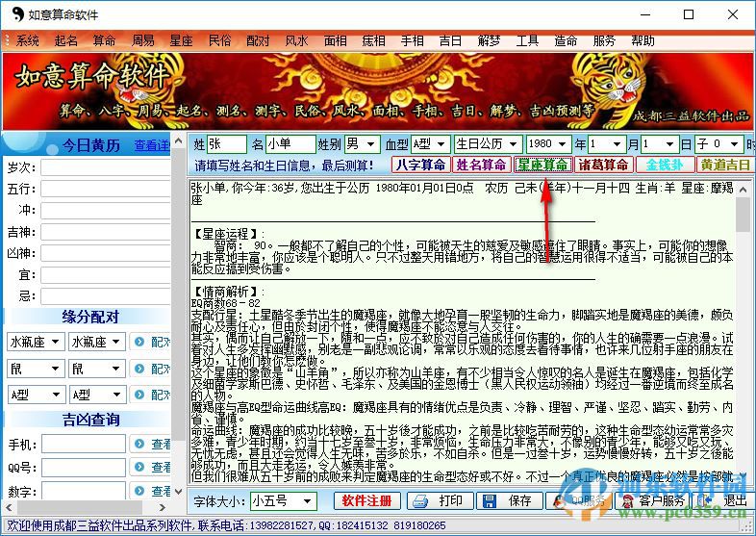This screenshot has height=536, width=756.
Task: Open the birth month dropdown before 月
Action: 606,143
